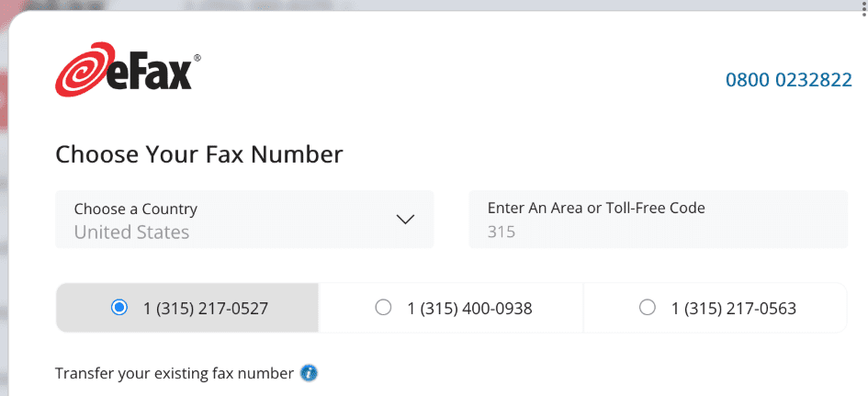Focus the Area or Toll-Free Code field
868x396 pixels.
(x=658, y=220)
